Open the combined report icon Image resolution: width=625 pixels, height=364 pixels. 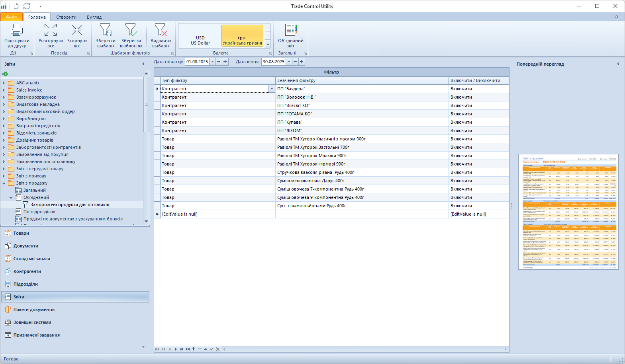[x=291, y=30]
